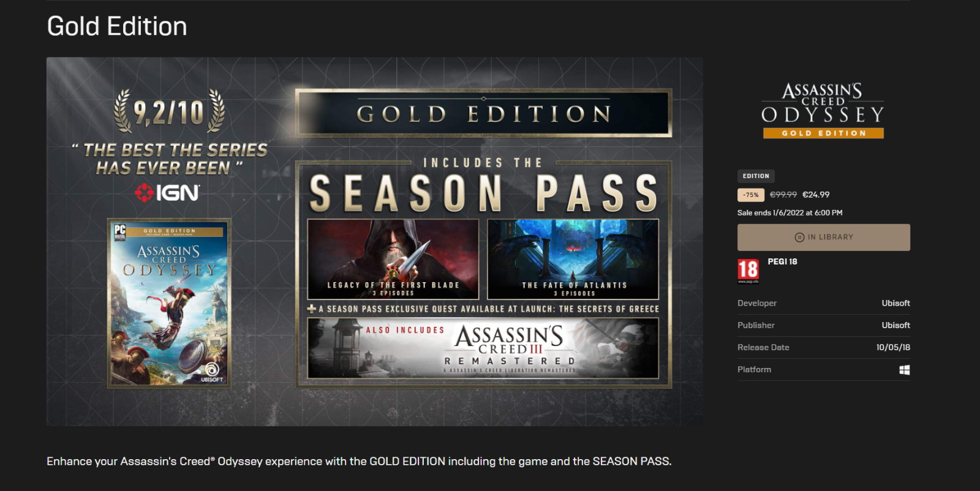Click the In Library button
The width and height of the screenshot is (980, 491).
tap(823, 237)
